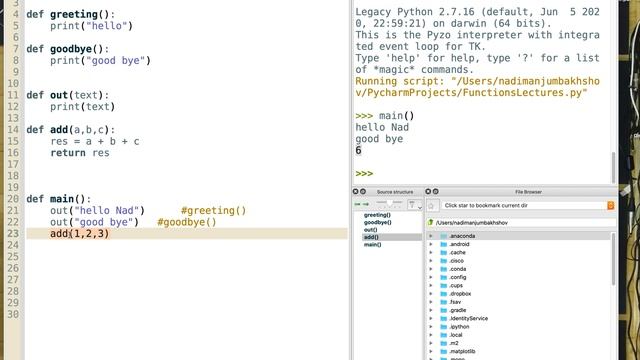Click the '6' result in shell
Viewport: 640px width, 360px height.
coord(358,151)
